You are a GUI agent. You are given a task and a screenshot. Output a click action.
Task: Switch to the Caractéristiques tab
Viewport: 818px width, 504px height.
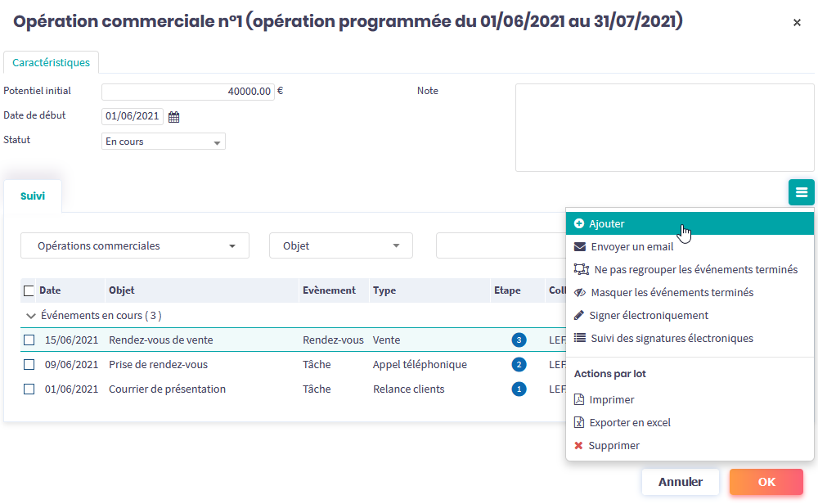tap(52, 62)
